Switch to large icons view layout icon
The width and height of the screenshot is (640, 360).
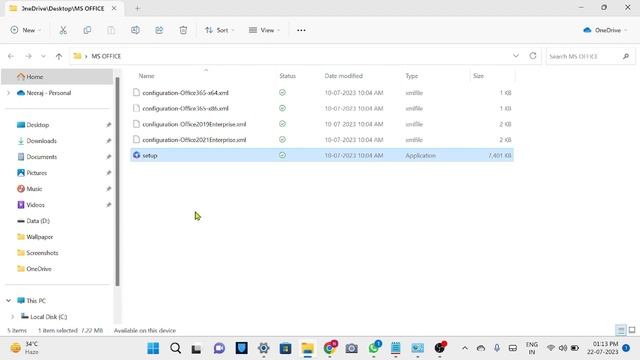click(x=632, y=330)
